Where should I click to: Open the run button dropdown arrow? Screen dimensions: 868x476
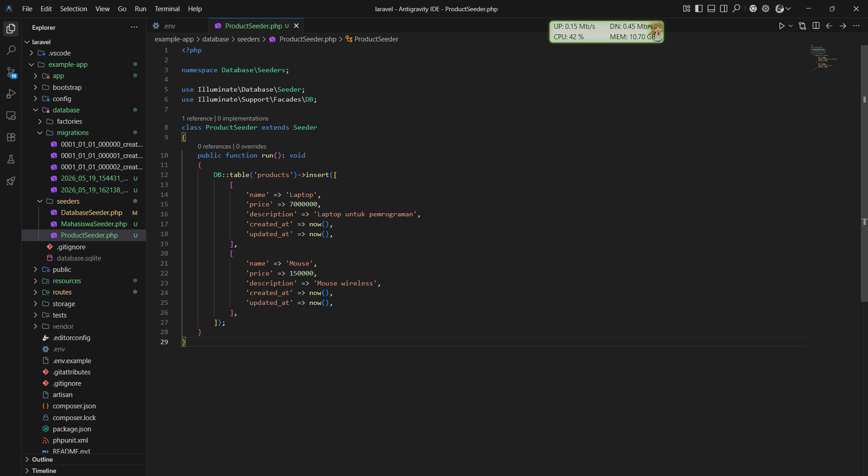(790, 26)
